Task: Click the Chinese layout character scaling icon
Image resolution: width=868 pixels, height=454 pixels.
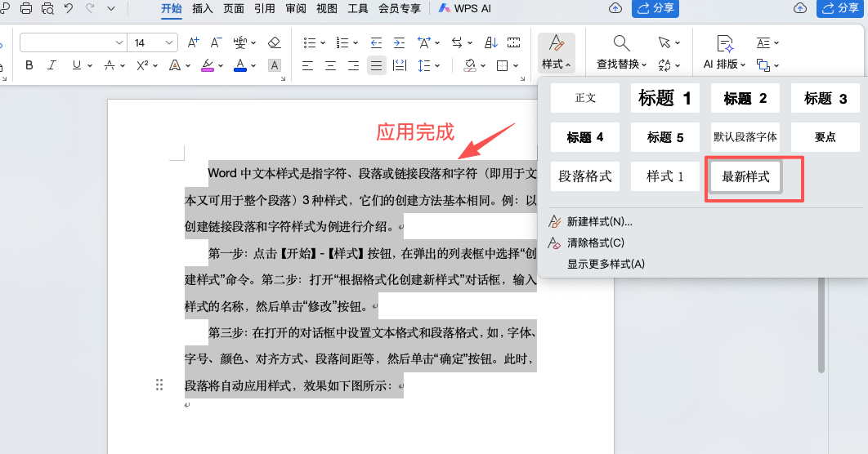Action: (424, 42)
